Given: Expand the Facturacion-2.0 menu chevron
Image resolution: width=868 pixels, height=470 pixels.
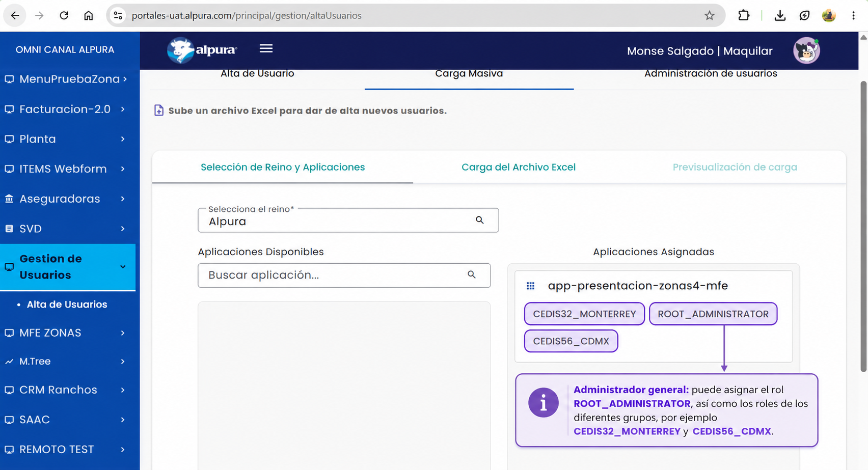Looking at the screenshot, I should (123, 109).
